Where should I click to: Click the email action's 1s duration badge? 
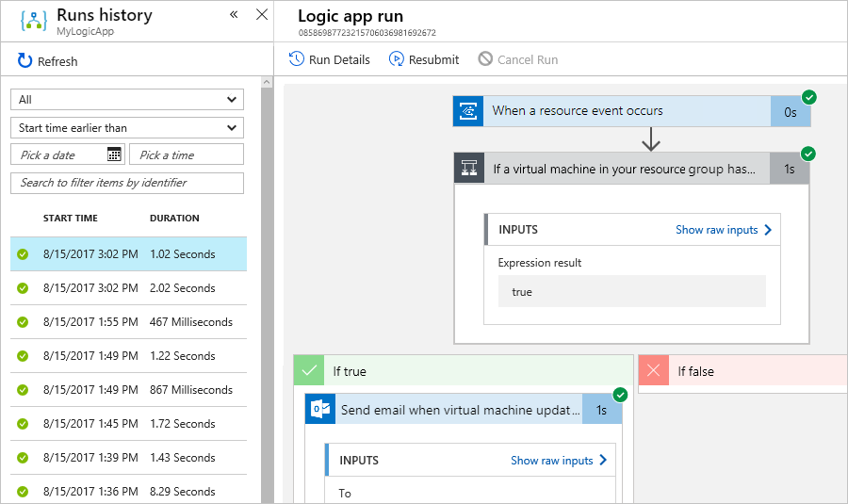tap(602, 410)
